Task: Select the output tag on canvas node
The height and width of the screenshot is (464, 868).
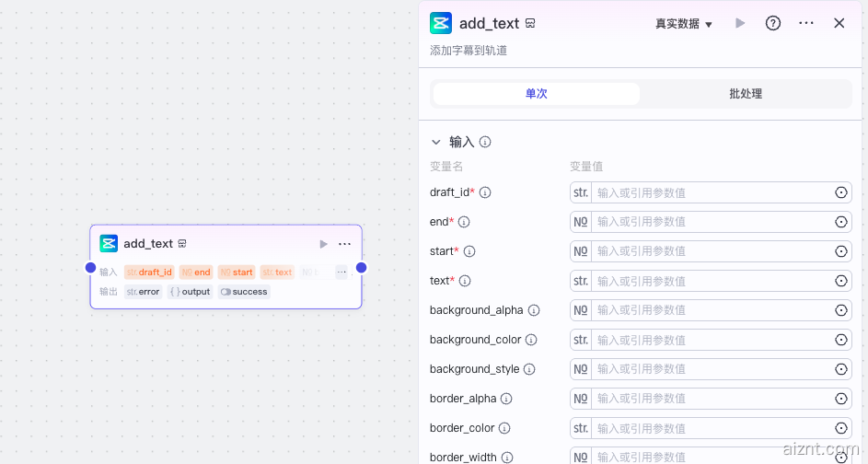Action: (x=190, y=292)
